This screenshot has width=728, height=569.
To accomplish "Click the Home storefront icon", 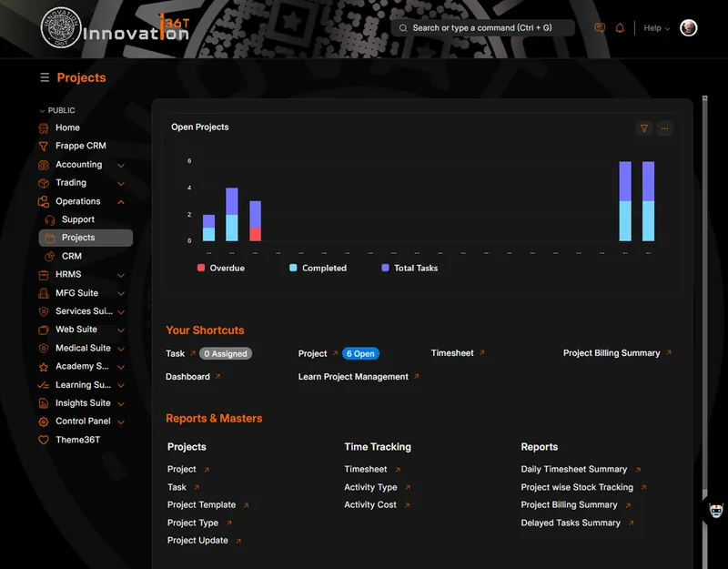I will pos(44,127).
